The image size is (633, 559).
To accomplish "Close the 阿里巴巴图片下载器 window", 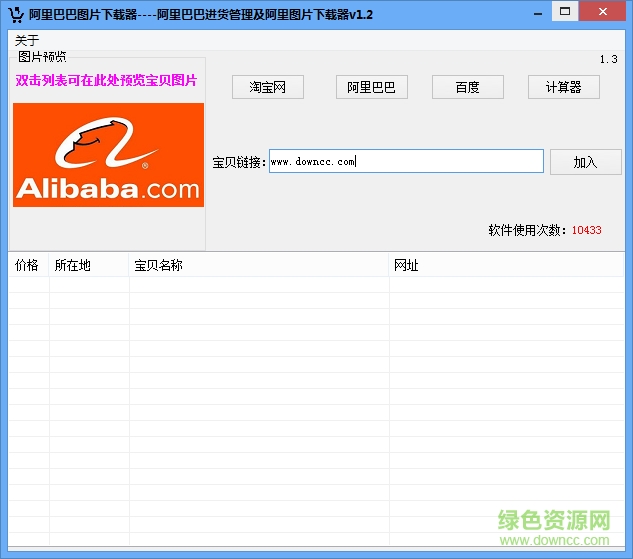I will coord(602,11).
